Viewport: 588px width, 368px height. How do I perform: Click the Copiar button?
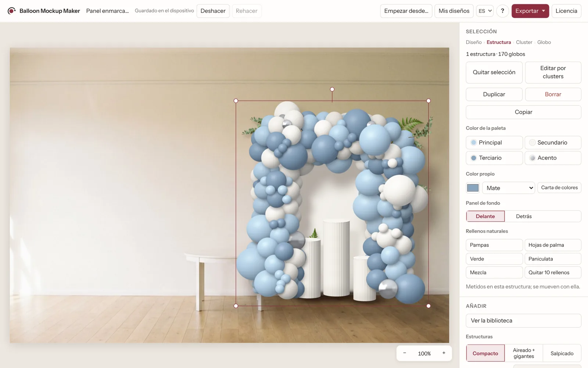tap(523, 112)
